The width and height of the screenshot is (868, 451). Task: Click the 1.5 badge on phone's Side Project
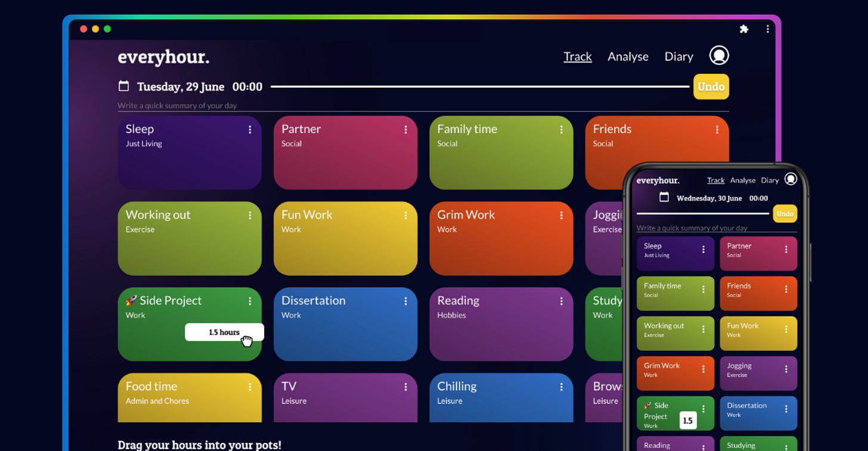(688, 421)
